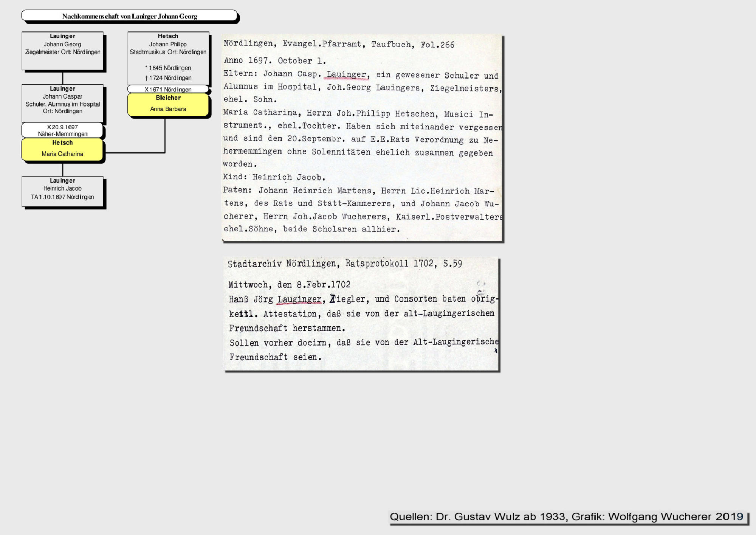Click the baptism date 'TA 1.10.1697 Nördlingen'
The height and width of the screenshot is (535, 756).
pos(62,197)
